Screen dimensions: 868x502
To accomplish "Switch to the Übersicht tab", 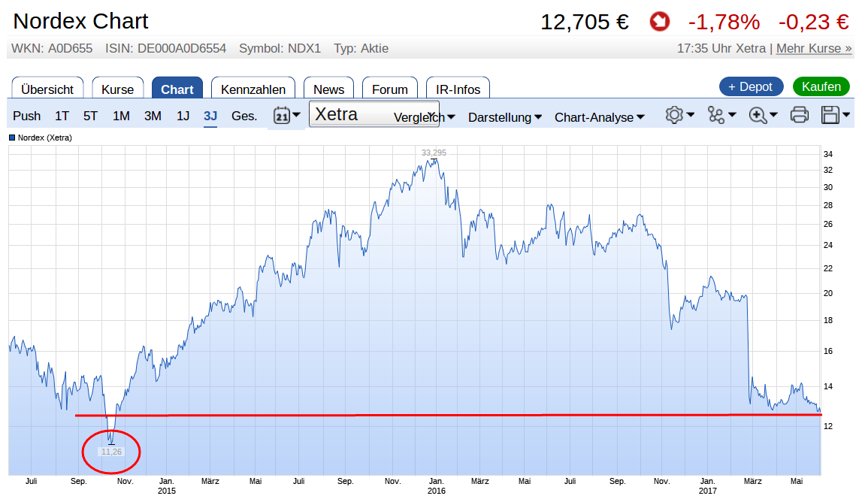I will [47, 89].
